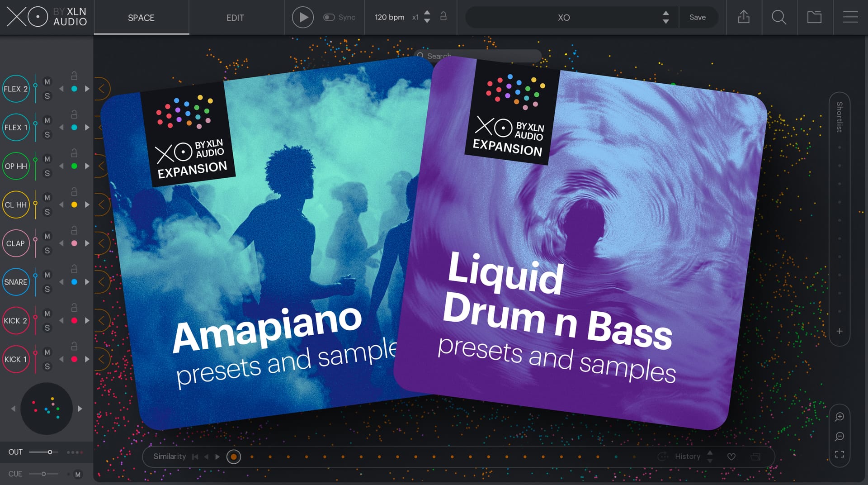Lock the FLEX 2 sample
Image resolution: width=868 pixels, height=485 pixels.
(74, 76)
